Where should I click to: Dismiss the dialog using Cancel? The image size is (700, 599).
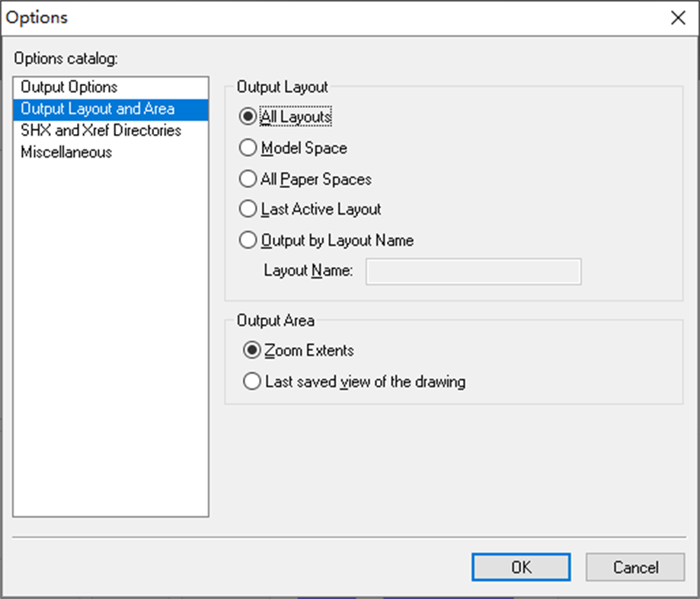tap(634, 567)
